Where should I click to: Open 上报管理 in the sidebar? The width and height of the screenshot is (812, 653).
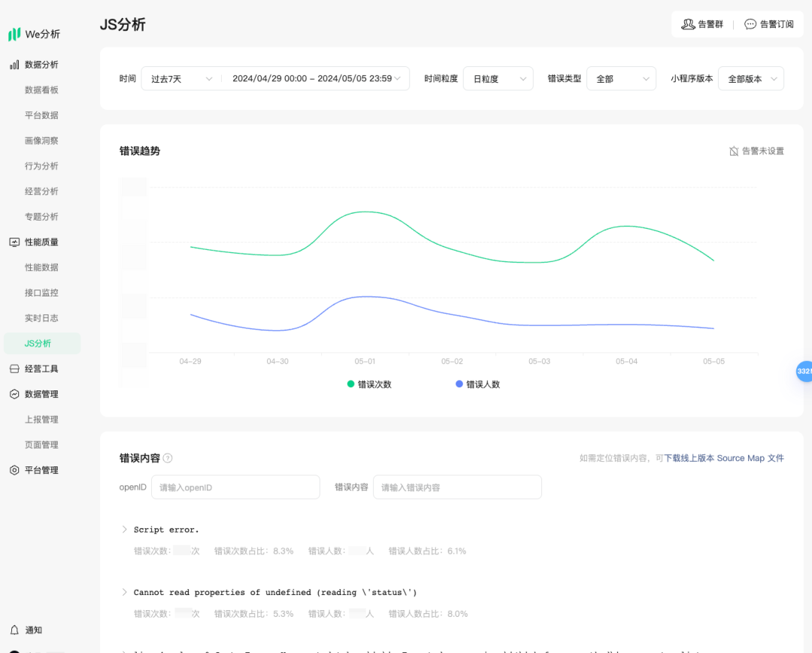click(x=41, y=420)
